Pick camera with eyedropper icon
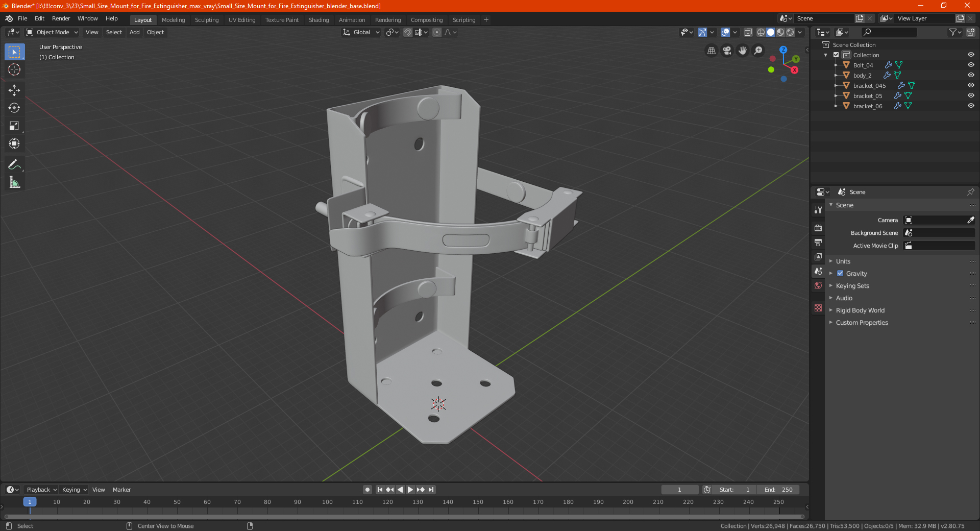The image size is (980, 531). tap(970, 220)
